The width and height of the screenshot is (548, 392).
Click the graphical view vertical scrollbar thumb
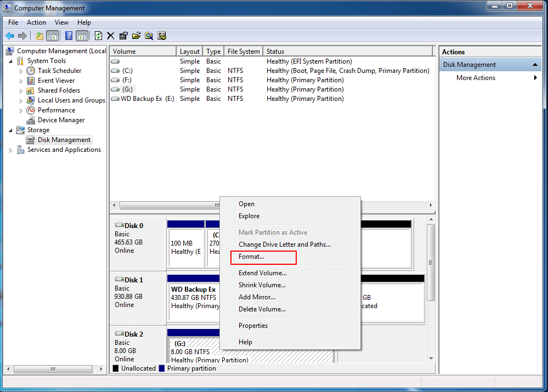click(431, 263)
